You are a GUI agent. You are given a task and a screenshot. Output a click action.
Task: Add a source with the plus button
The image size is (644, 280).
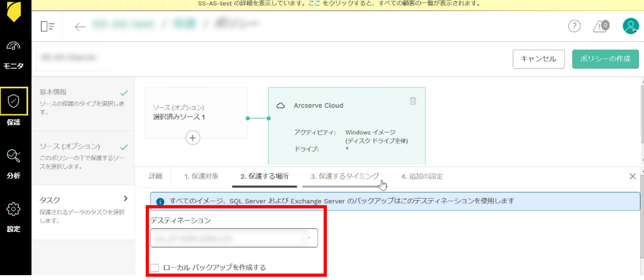point(192,138)
